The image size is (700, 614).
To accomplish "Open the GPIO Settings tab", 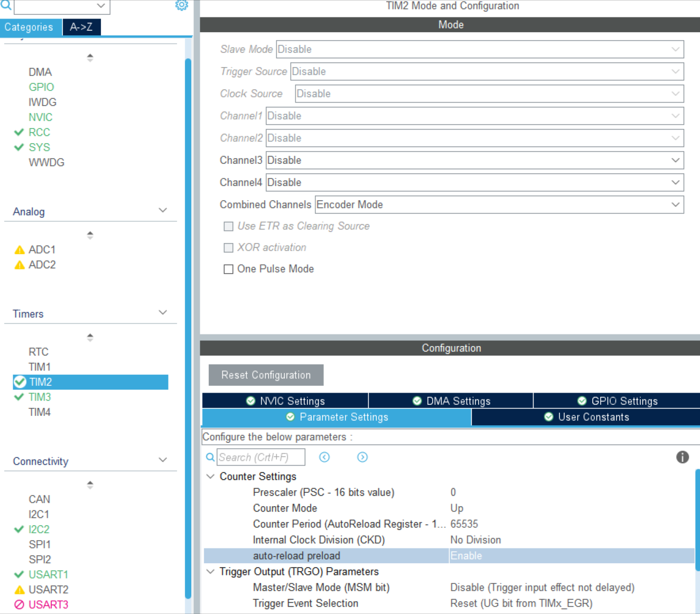I will [617, 401].
